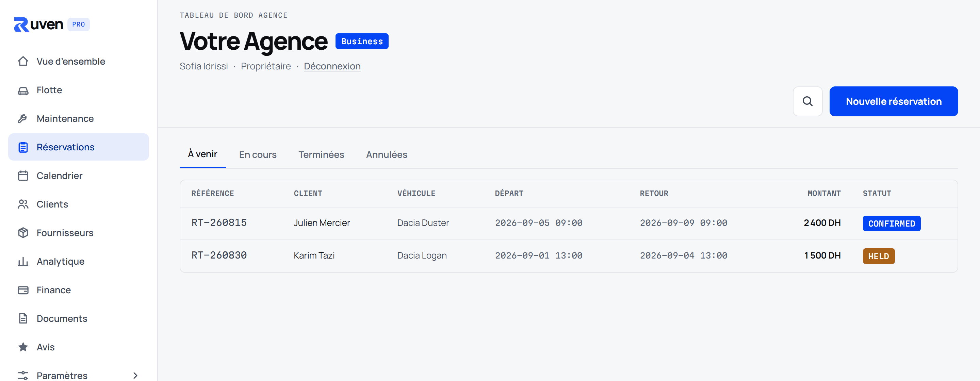Open Clients in the sidebar
Screen dimensions: 980x381
click(x=78, y=204)
